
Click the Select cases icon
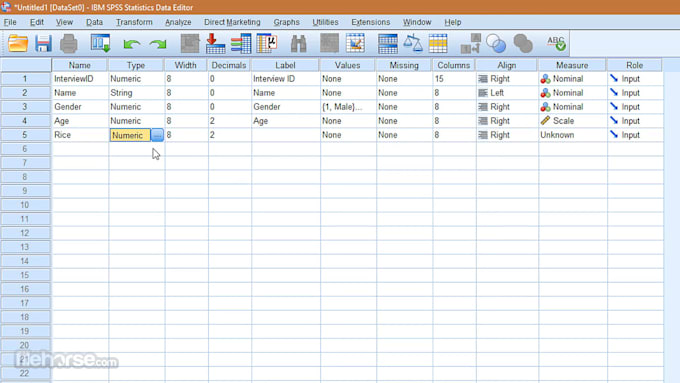(438, 44)
